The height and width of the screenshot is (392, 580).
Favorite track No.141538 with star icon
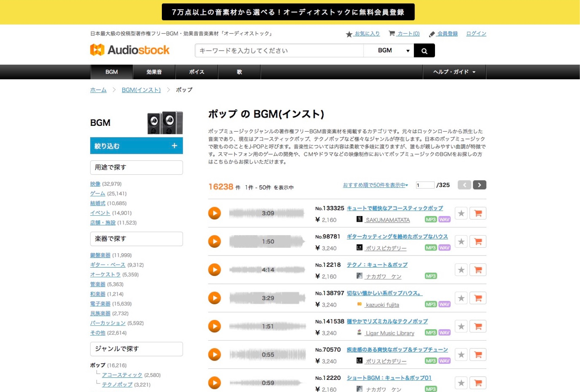[x=461, y=326]
